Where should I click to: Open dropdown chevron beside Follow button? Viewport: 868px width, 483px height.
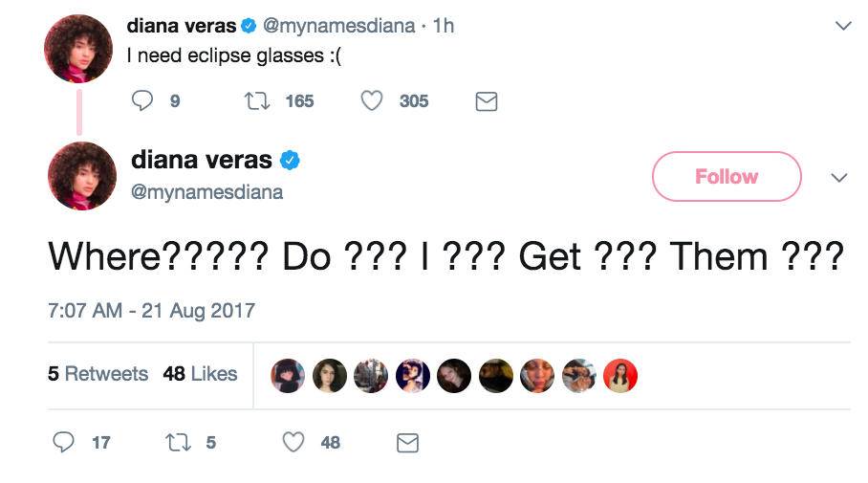pos(839,177)
